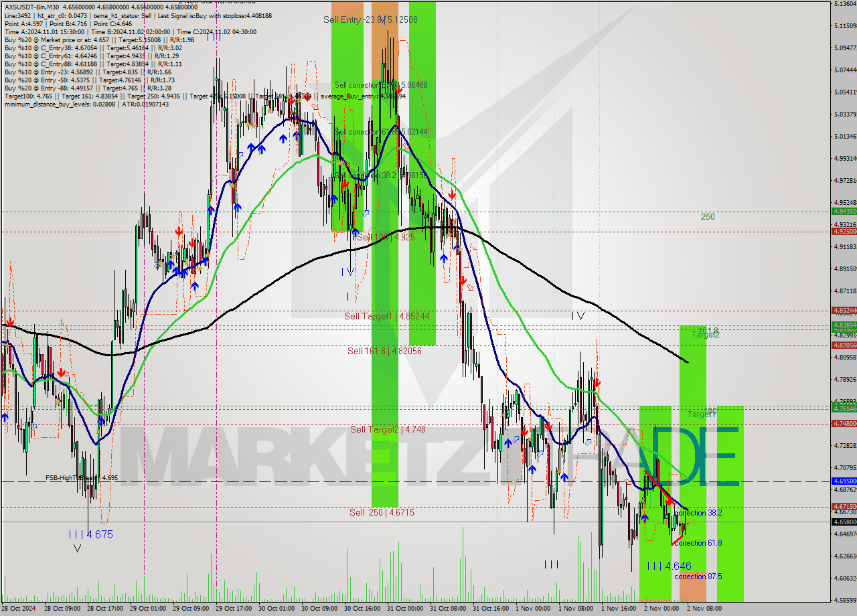Click the 29 Oct 17:00 time axis label
The image size is (857, 616).
[x=232, y=609]
